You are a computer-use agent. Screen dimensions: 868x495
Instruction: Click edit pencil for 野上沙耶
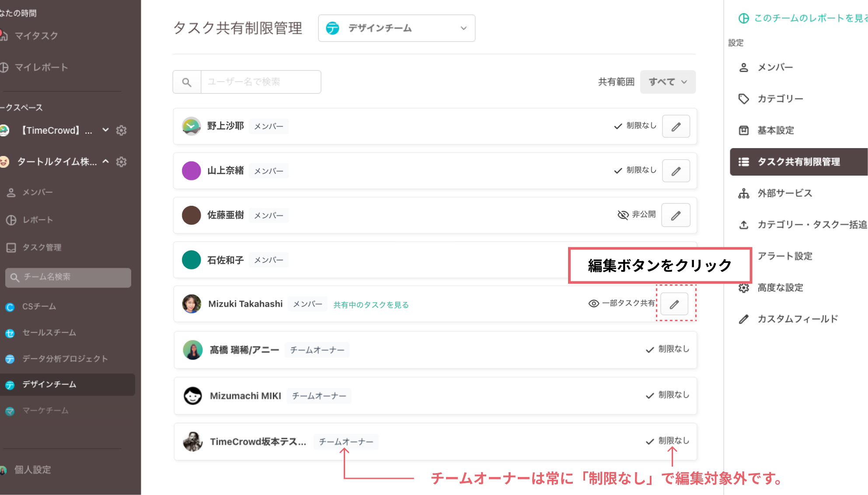(x=676, y=127)
